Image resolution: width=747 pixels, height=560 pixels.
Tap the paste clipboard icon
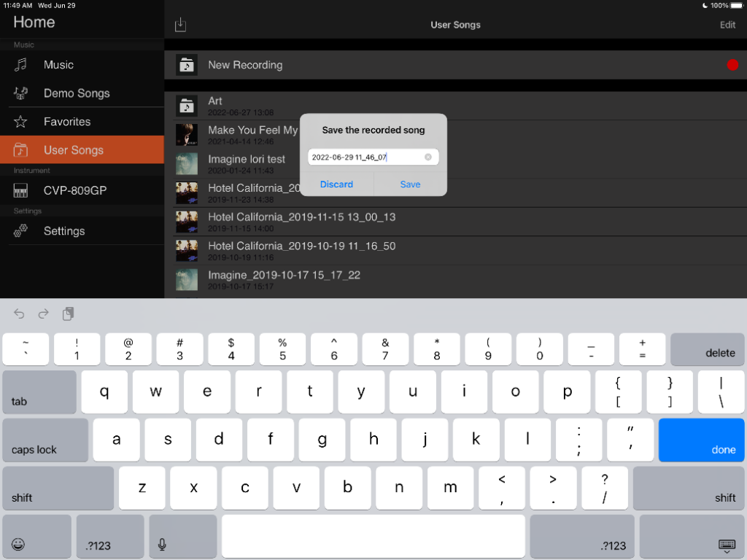coord(68,314)
